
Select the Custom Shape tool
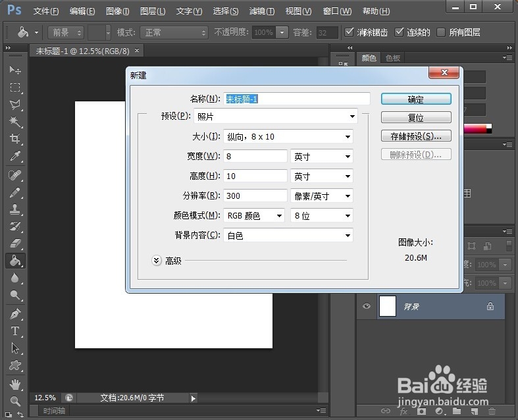coord(15,365)
